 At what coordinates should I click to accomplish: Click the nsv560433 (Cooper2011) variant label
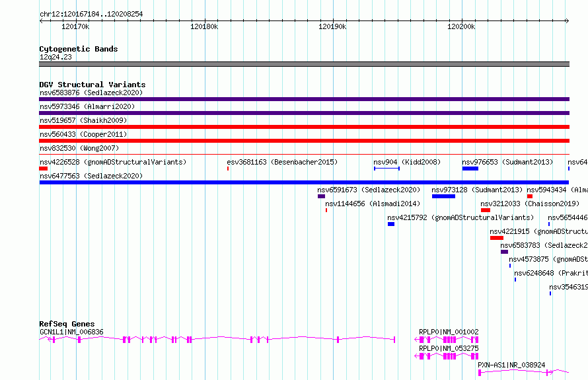[83, 134]
